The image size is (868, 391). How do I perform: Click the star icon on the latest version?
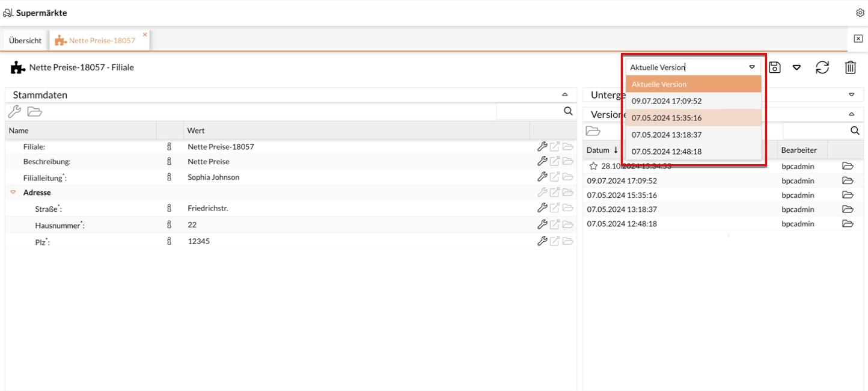(x=593, y=166)
